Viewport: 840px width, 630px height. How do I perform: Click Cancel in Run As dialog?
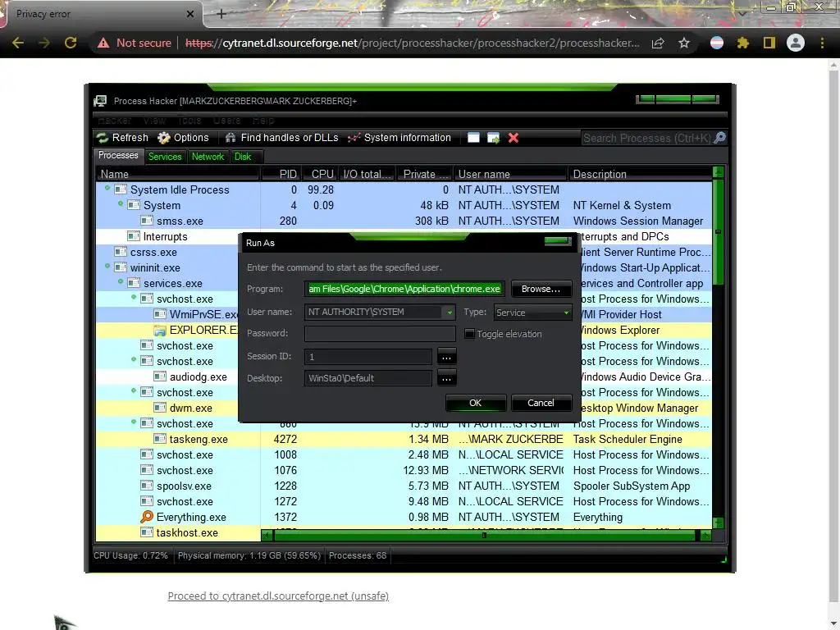point(541,403)
